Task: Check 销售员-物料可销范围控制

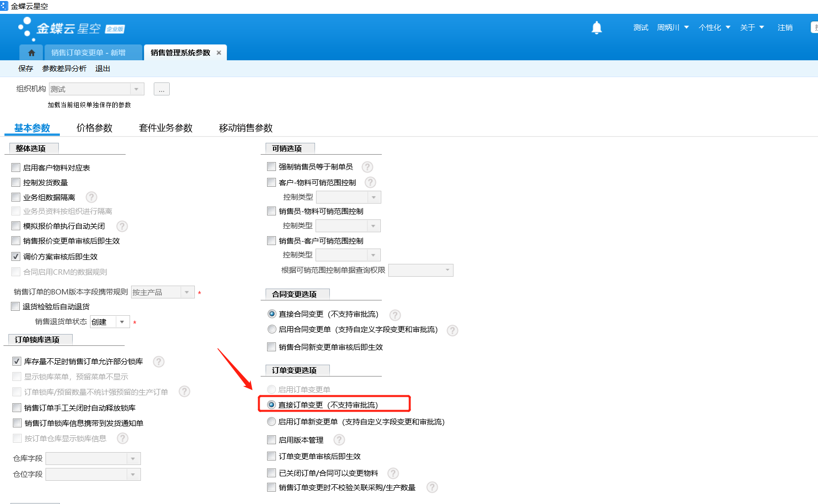Action: pyautogui.click(x=272, y=211)
